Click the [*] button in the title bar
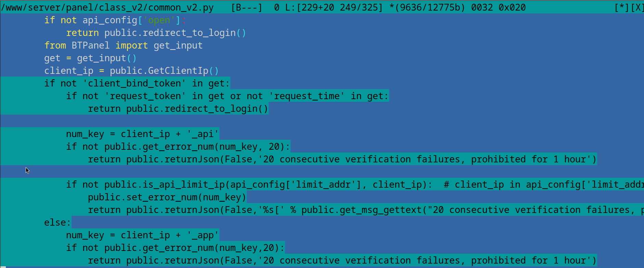This screenshot has height=268, width=644. 621,7
